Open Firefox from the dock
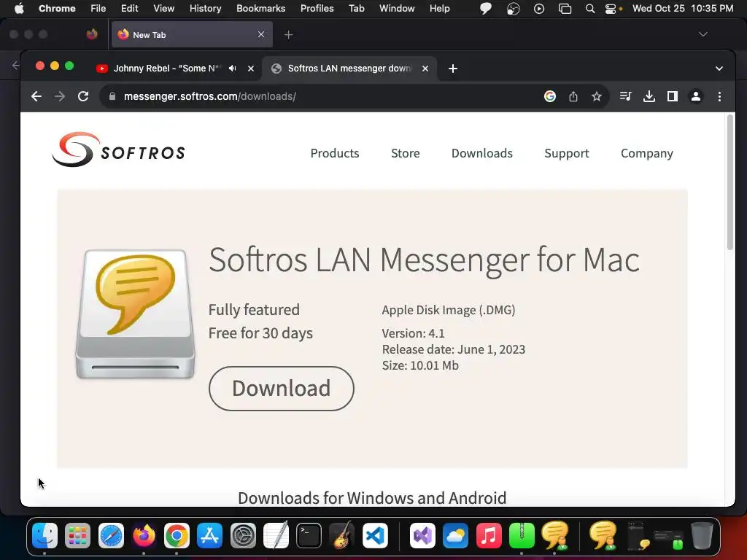 [x=144, y=536]
